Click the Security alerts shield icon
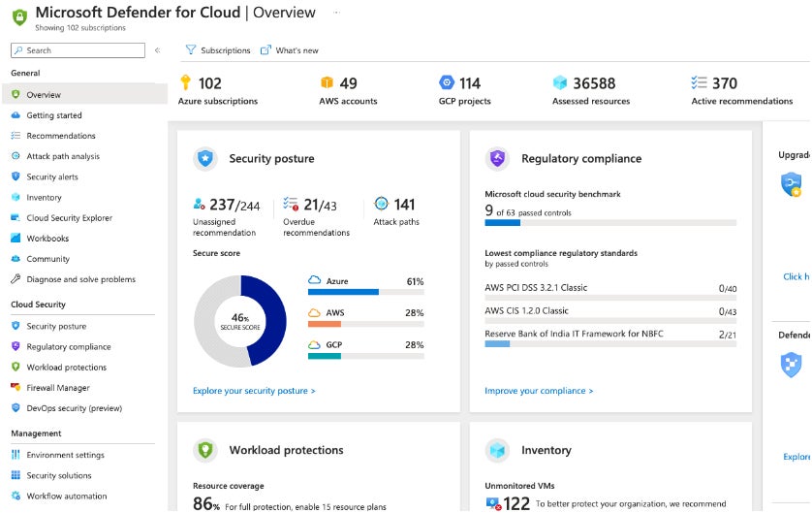 pos(16,176)
